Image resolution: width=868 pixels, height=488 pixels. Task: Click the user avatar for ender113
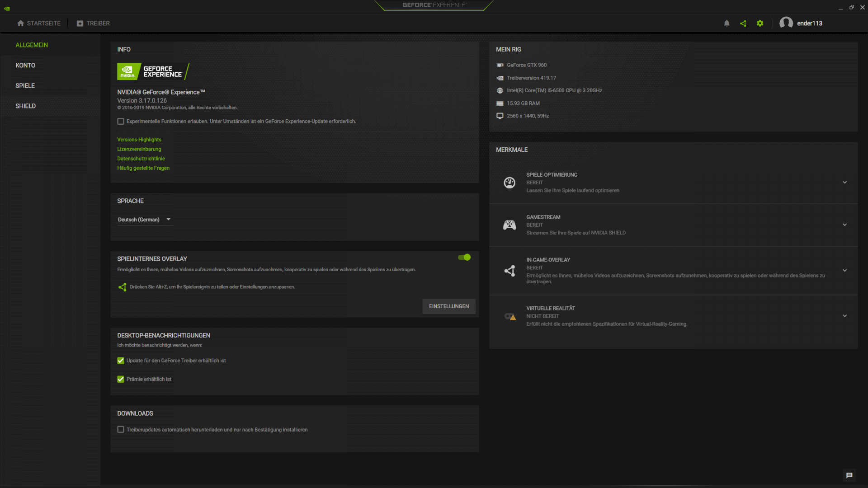pyautogui.click(x=786, y=23)
